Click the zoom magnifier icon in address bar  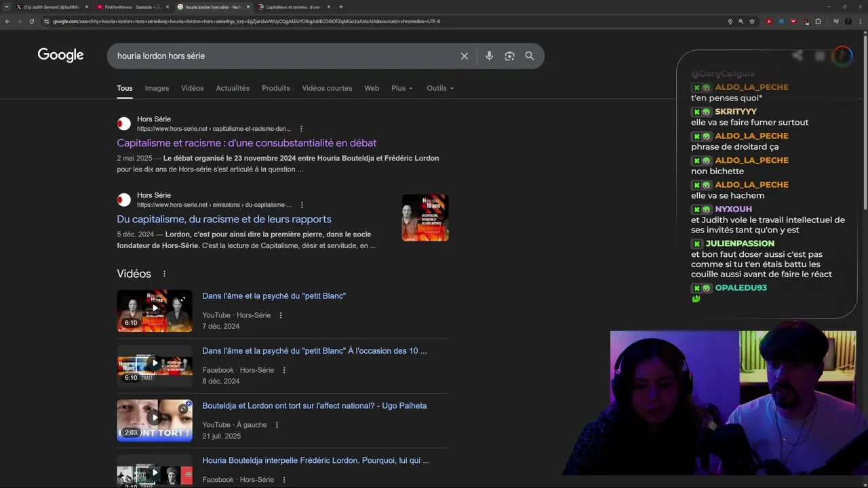pyautogui.click(x=741, y=21)
